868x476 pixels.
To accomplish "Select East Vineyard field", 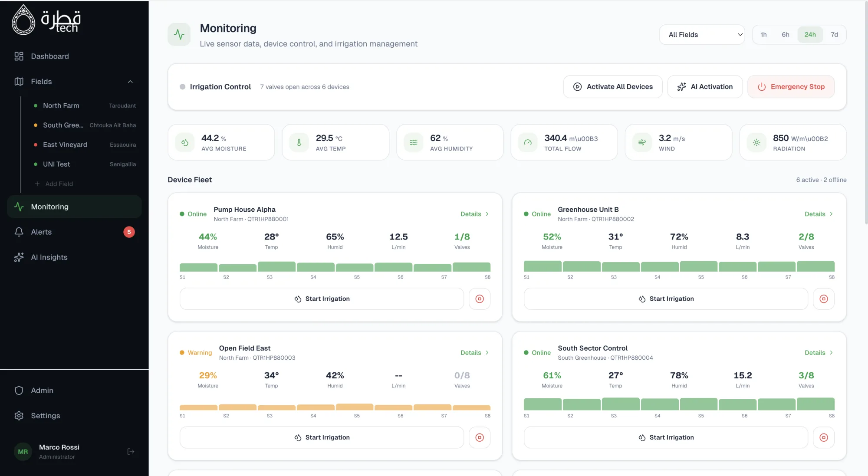I will pos(85,144).
